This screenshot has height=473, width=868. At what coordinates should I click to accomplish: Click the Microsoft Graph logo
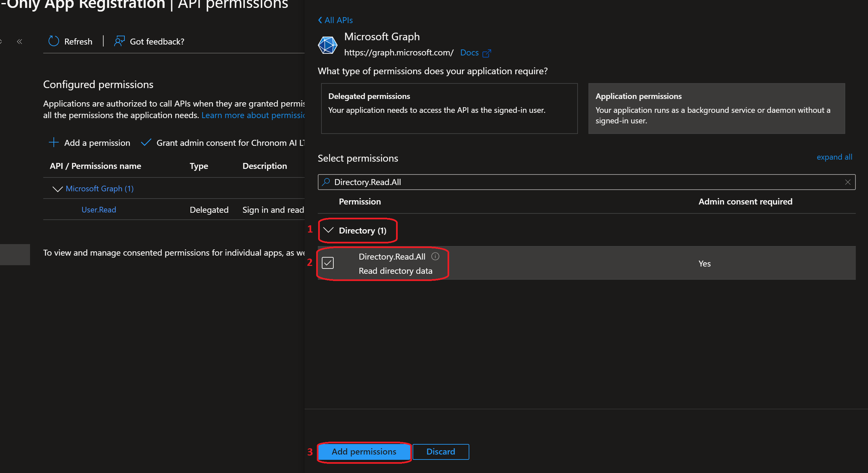(x=327, y=45)
